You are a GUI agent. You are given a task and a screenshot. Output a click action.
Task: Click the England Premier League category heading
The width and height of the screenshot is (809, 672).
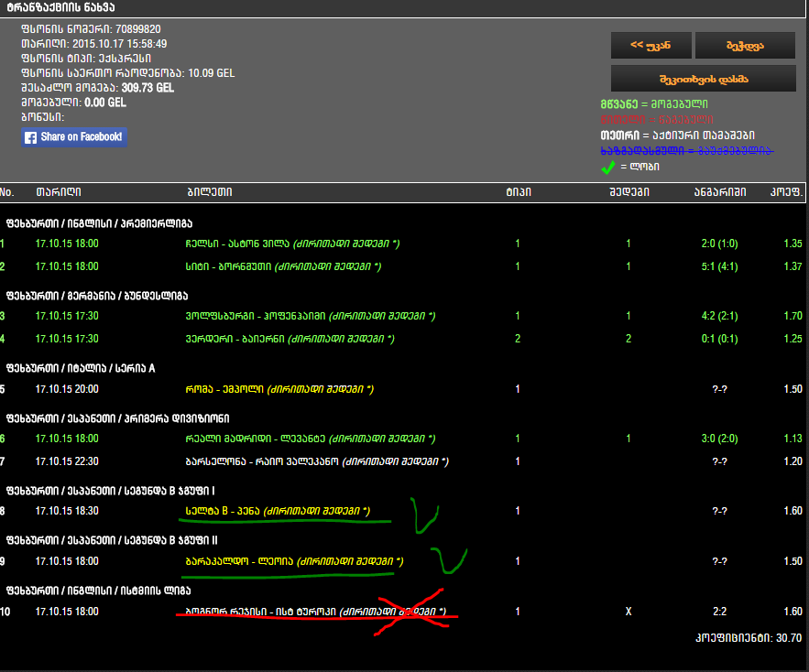click(x=99, y=222)
